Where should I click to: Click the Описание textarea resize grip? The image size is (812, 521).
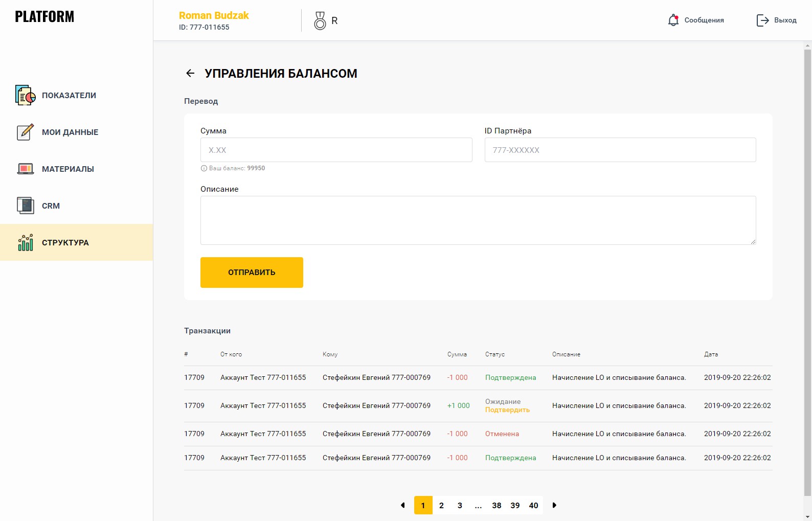(x=753, y=241)
